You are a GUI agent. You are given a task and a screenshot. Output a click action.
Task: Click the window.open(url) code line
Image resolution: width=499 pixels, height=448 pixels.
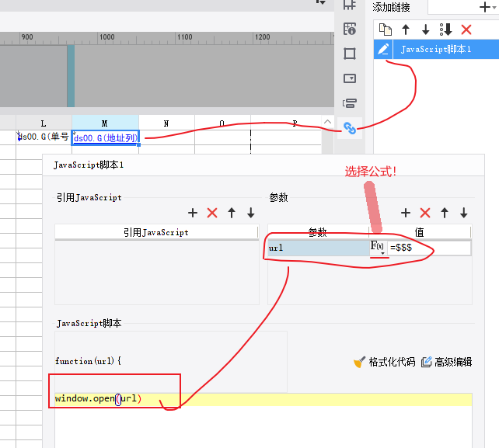click(99, 399)
